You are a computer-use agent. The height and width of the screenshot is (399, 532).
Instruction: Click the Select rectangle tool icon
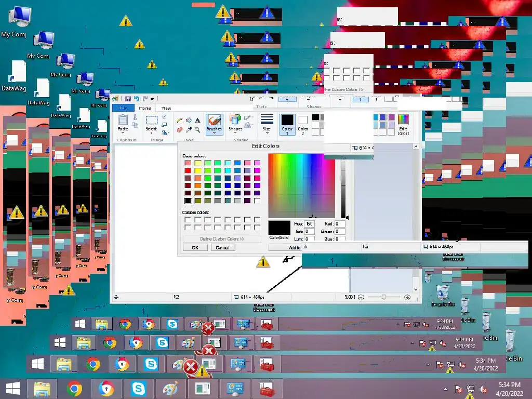[x=151, y=120]
